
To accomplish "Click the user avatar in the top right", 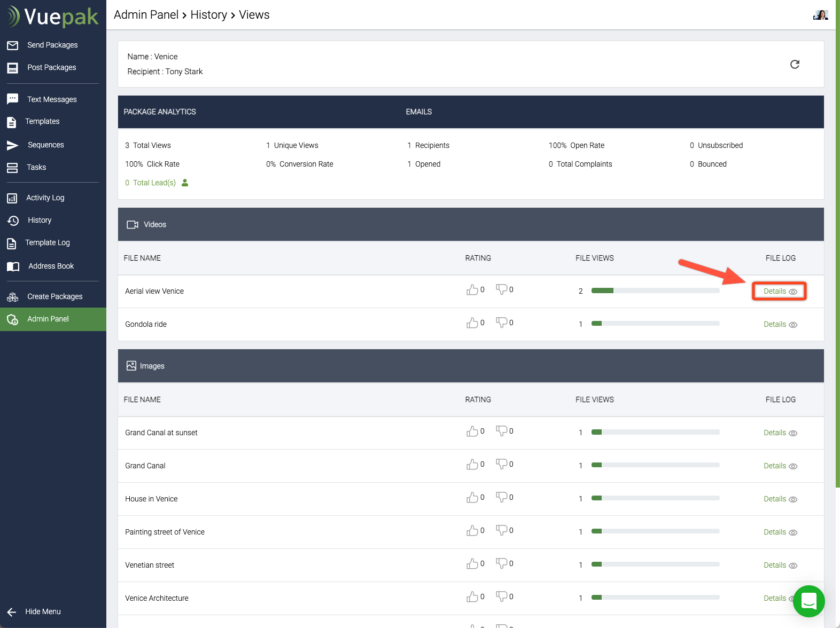I will pos(820,15).
